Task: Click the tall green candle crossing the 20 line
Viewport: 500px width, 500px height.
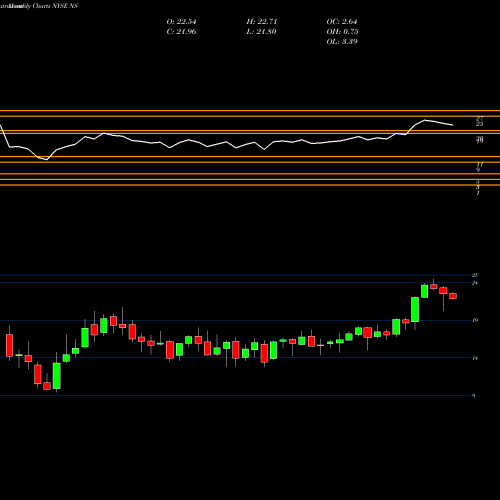Action: pos(415,309)
